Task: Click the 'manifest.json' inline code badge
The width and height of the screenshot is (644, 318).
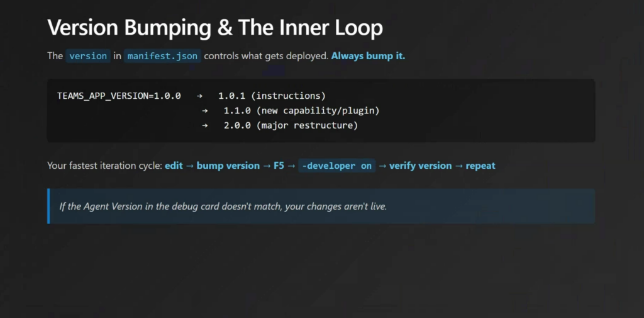Action: [x=162, y=56]
